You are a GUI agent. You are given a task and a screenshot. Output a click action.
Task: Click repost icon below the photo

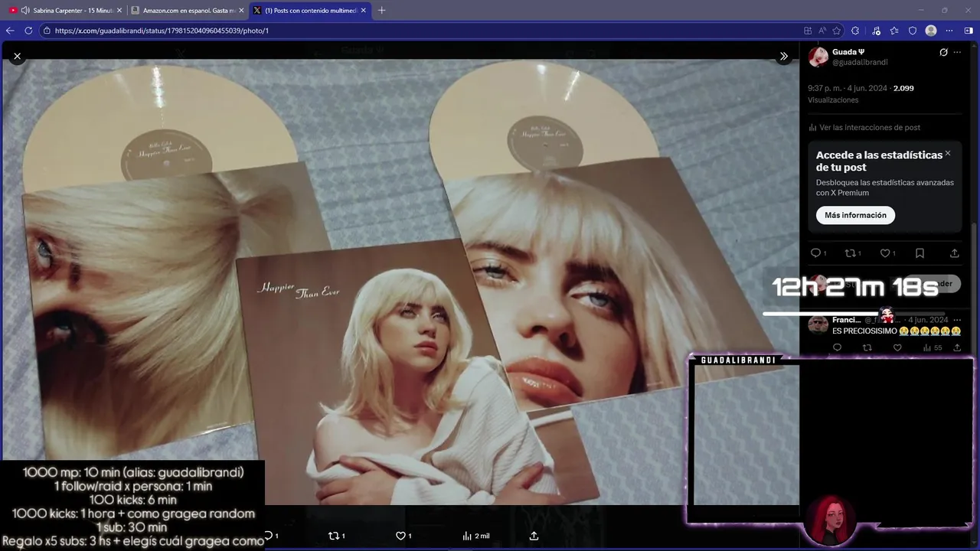pyautogui.click(x=336, y=536)
